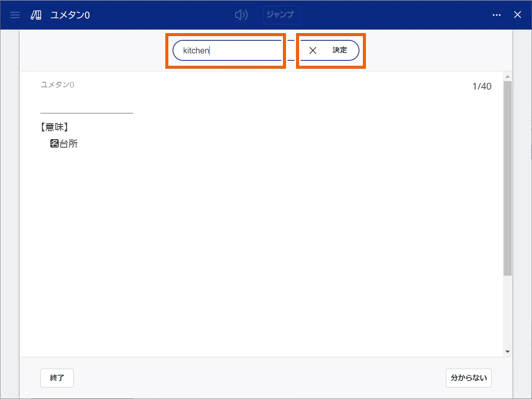The width and height of the screenshot is (532, 399).
Task: Click the noun 名 part-of-speech icon
Action: coord(55,144)
